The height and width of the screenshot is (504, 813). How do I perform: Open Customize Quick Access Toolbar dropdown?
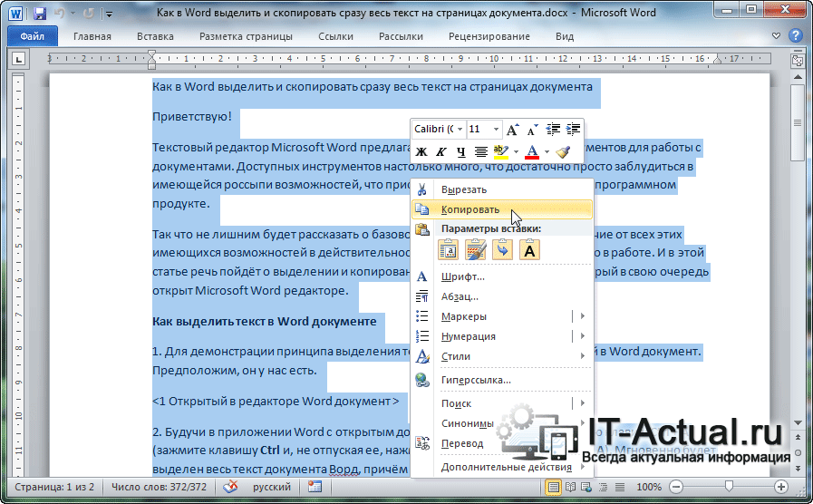[x=109, y=14]
